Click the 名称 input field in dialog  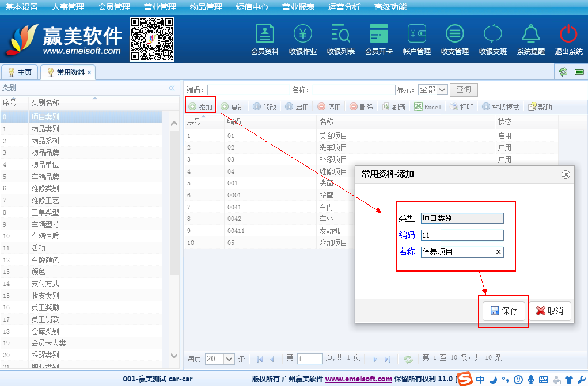(x=457, y=251)
